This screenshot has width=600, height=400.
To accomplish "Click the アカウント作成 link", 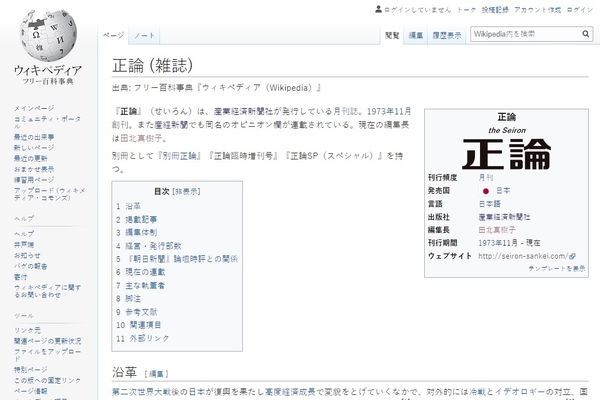I will [x=537, y=10].
